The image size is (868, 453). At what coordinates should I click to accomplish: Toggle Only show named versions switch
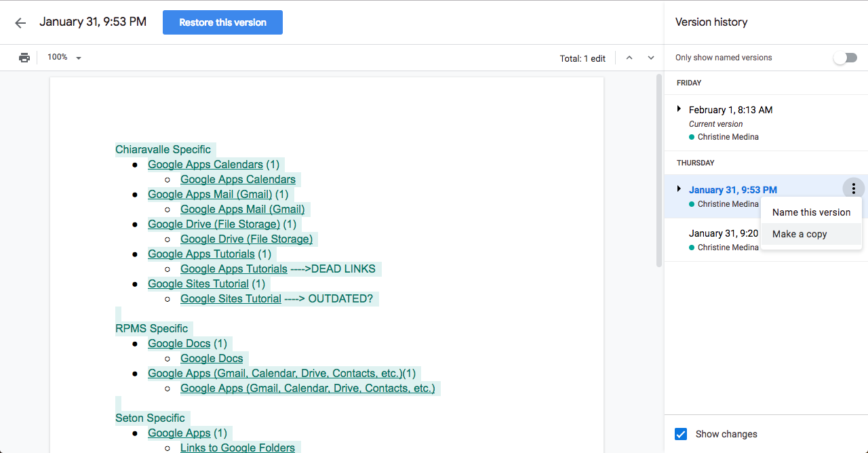(x=845, y=58)
